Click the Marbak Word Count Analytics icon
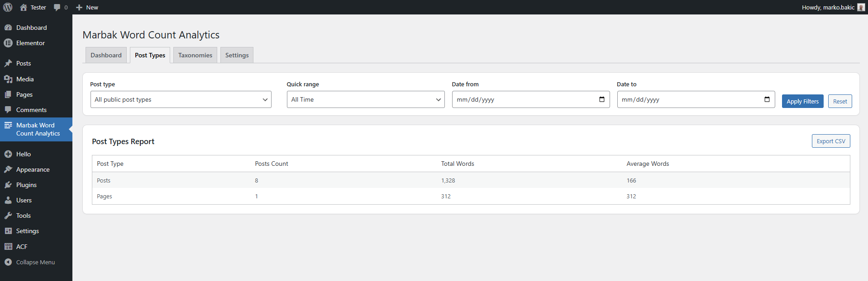The height and width of the screenshot is (281, 868). click(x=8, y=125)
